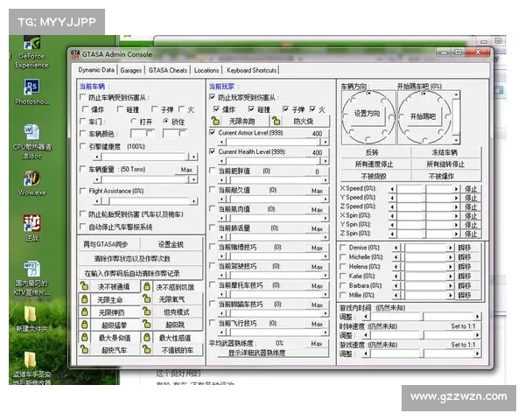
Task: Select the 锁住 door radio button
Action: [x=165, y=122]
